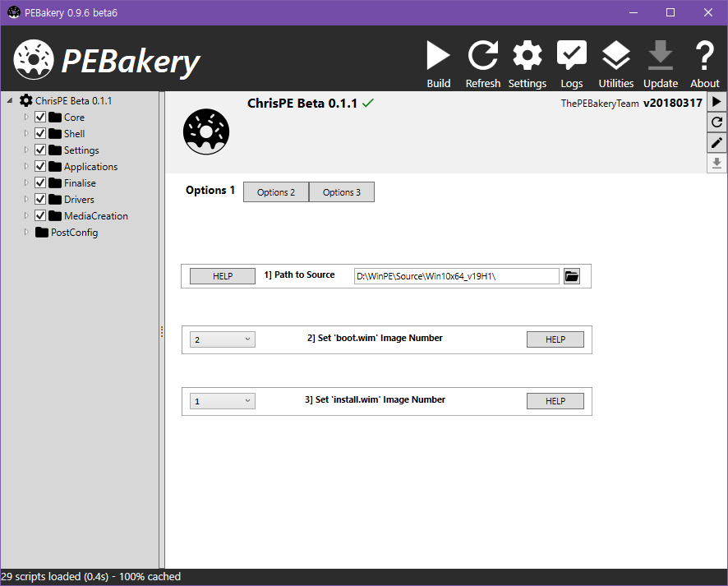Select the Finalise tree item
The image size is (728, 586).
coord(80,183)
